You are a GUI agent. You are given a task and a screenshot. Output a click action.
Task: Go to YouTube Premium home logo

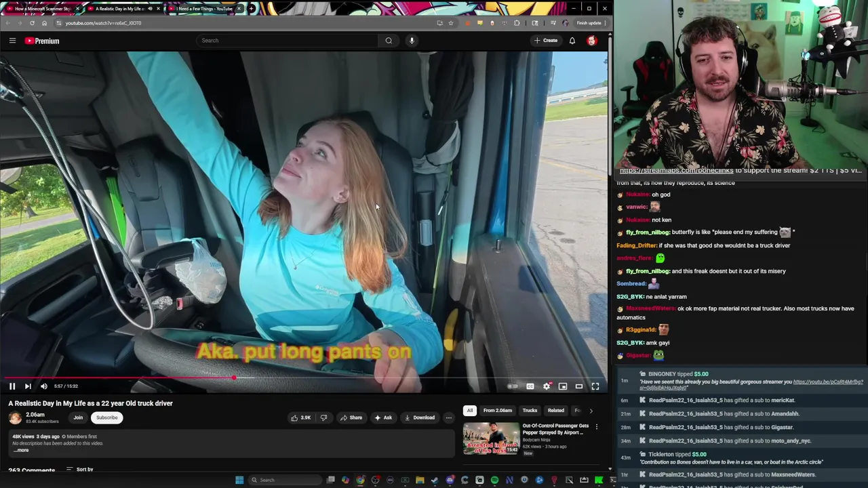[42, 41]
